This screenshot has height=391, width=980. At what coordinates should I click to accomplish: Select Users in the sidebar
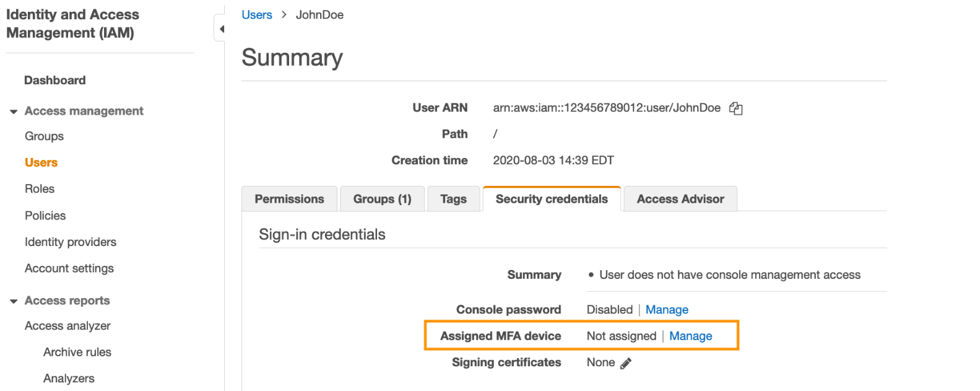pos(41,162)
